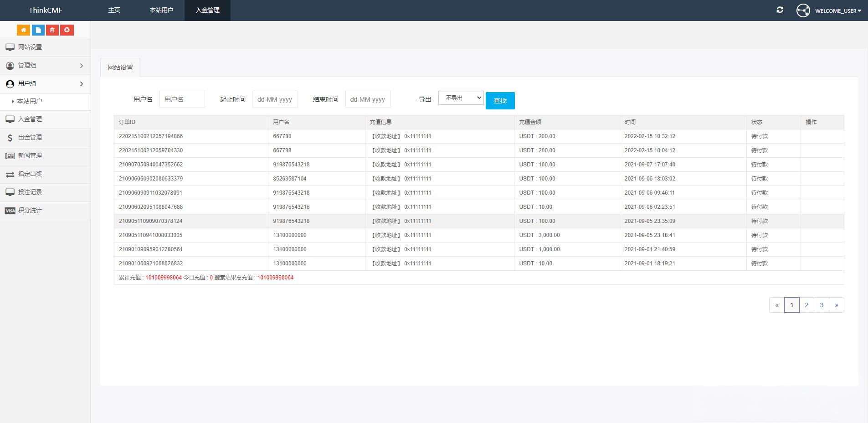This screenshot has height=423, width=868.
Task: Click monitor icon beside 入金管理 sidebar item
Action: click(10, 119)
